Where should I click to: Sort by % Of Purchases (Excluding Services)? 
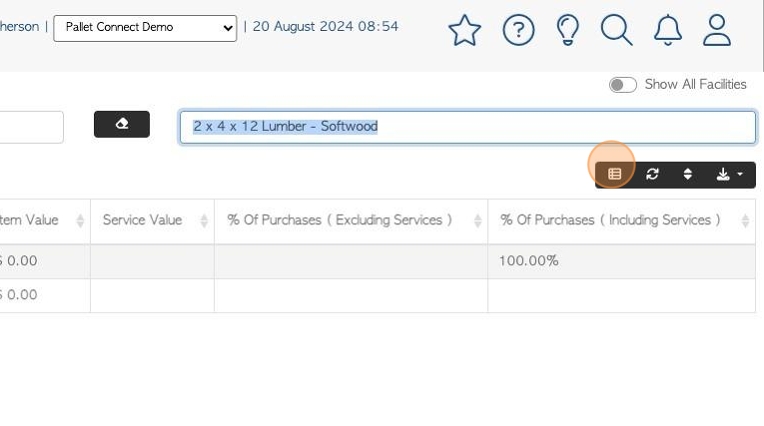click(351, 221)
